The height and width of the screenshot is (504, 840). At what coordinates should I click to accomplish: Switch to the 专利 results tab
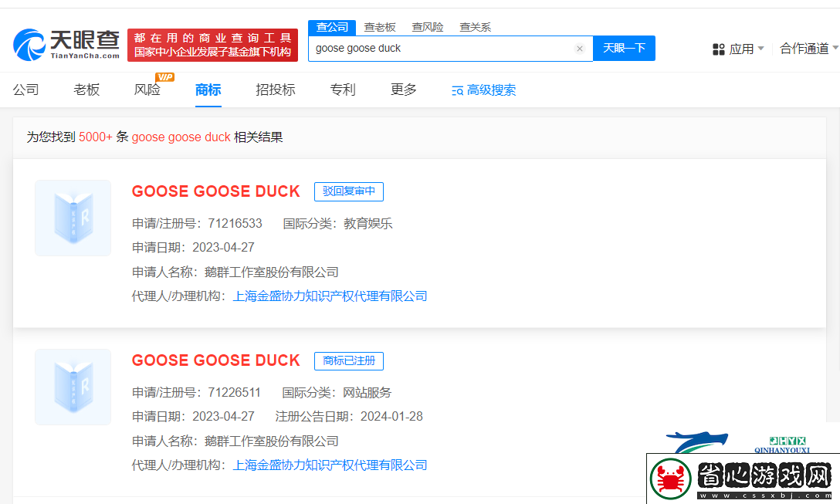[343, 90]
